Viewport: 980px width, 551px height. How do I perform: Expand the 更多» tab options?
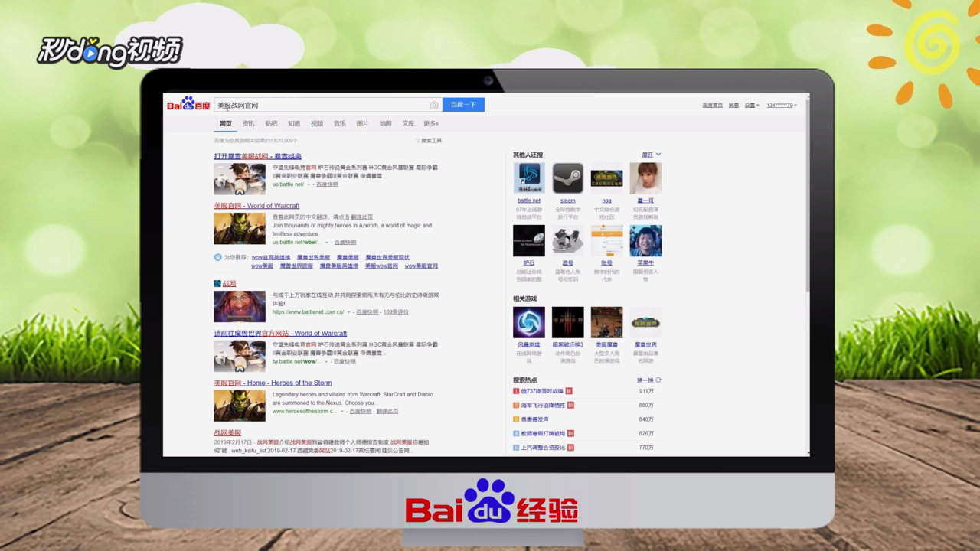tap(431, 123)
